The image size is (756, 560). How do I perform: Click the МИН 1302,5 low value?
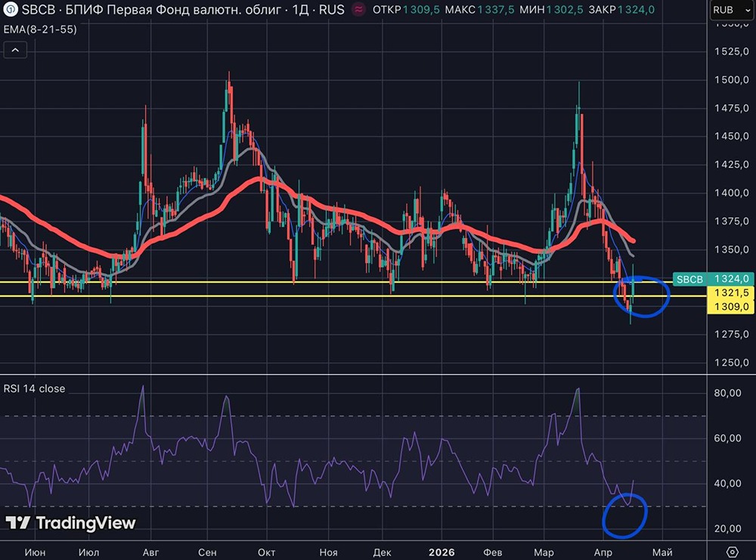(551, 10)
